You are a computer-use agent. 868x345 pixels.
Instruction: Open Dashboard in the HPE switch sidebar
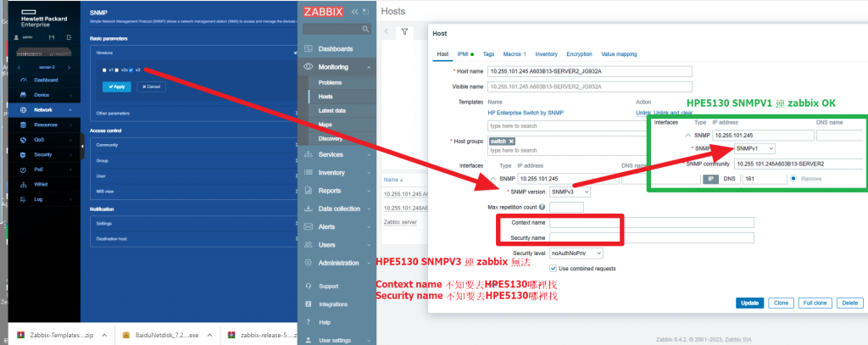[x=46, y=80]
